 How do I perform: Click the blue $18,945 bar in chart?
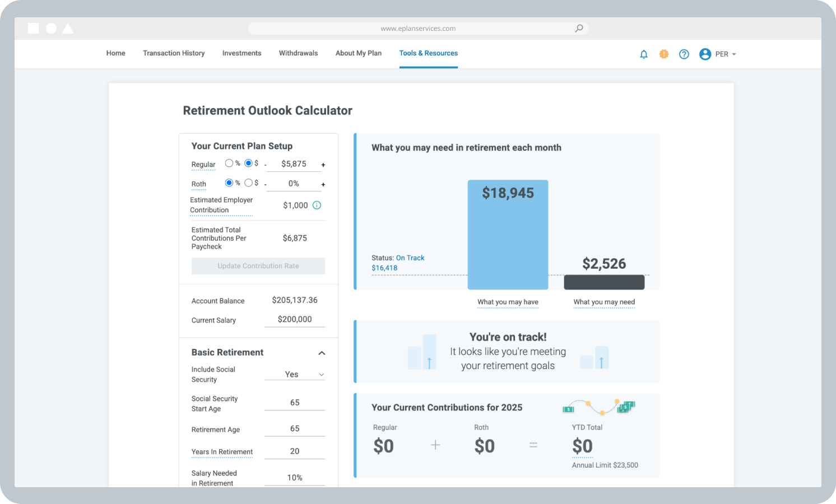point(508,235)
